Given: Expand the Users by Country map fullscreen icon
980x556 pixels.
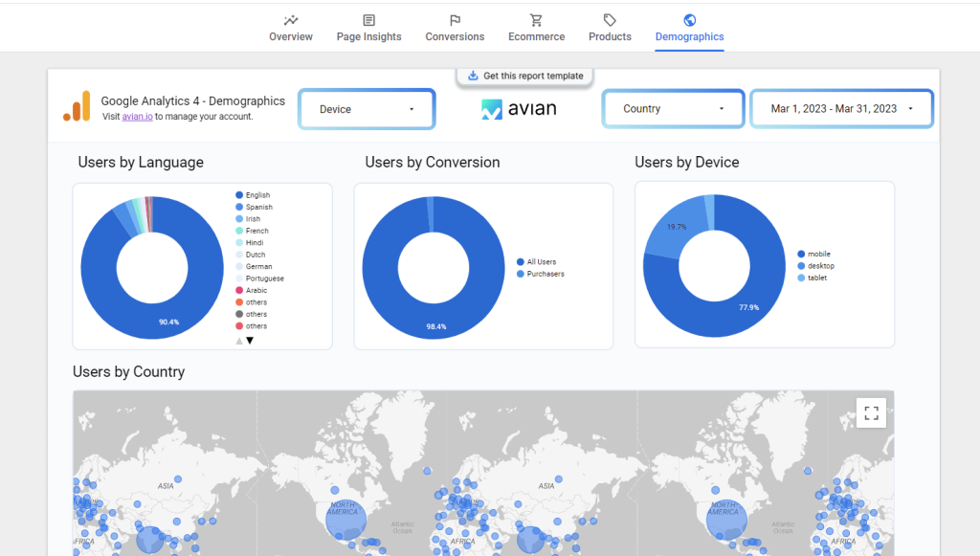Looking at the screenshot, I should coord(871,412).
